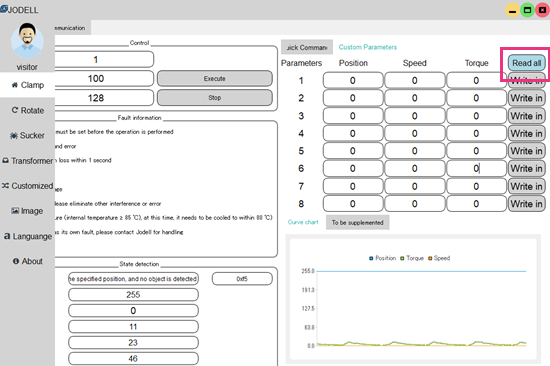The image size is (550, 366).
Task: Maximize the JODELL window
Action: pyautogui.click(x=527, y=10)
